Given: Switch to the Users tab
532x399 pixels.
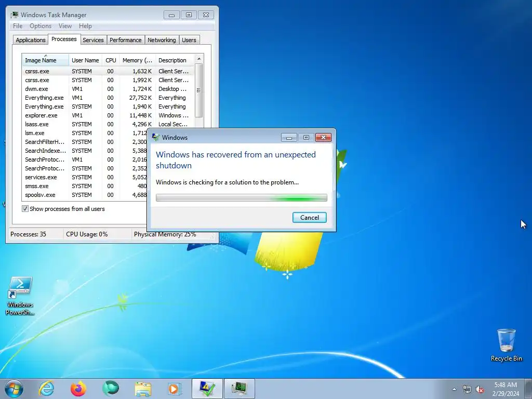Looking at the screenshot, I should pyautogui.click(x=189, y=40).
